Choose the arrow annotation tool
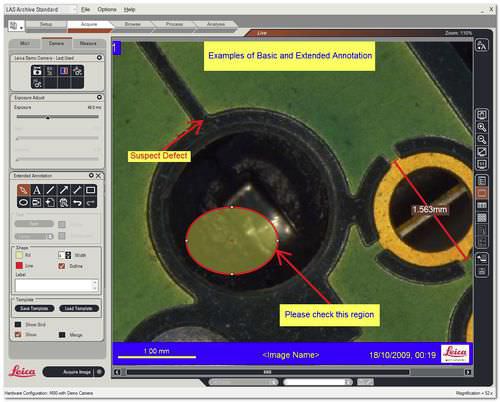 pyautogui.click(x=64, y=190)
